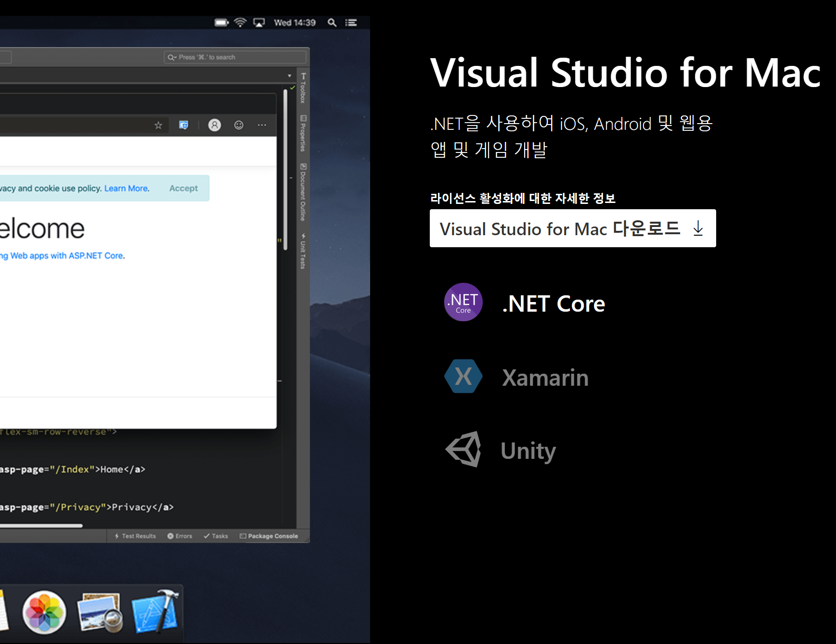Open Notification Center list icon
The image size is (836, 644).
[x=351, y=23]
